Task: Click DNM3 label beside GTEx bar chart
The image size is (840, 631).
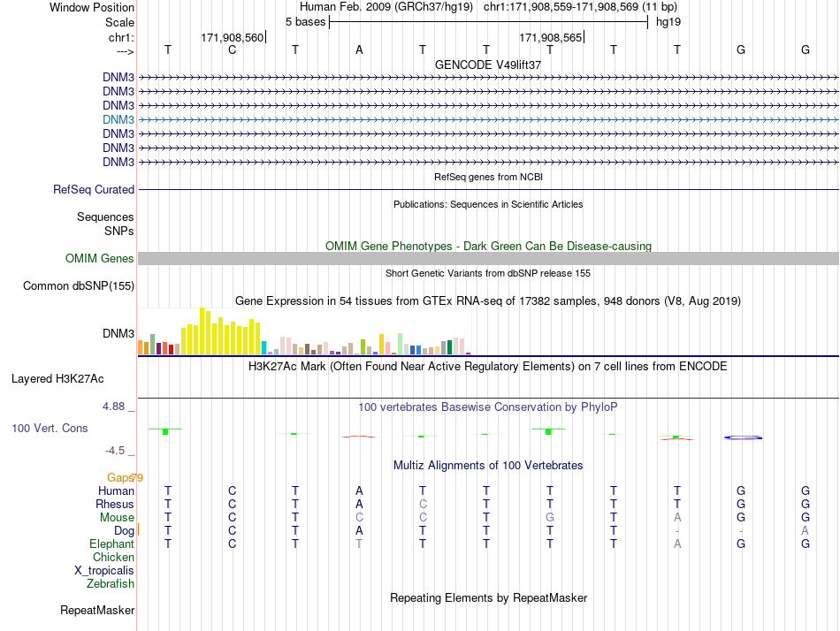Action: (x=118, y=334)
